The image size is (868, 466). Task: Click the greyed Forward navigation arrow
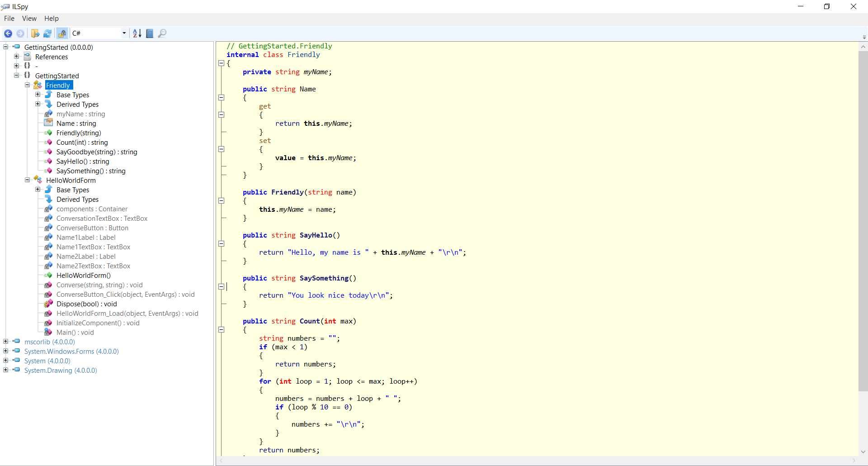(x=20, y=33)
